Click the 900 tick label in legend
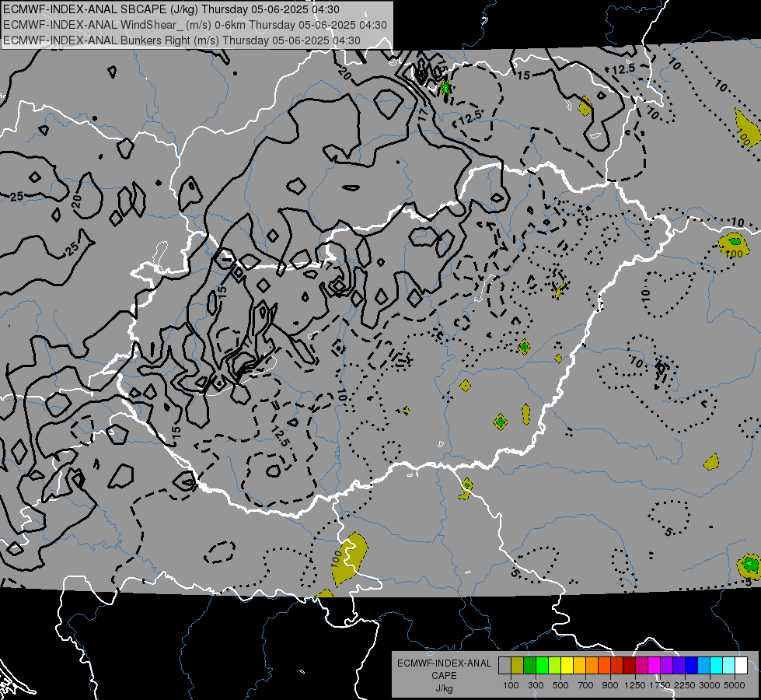 pyautogui.click(x=610, y=685)
